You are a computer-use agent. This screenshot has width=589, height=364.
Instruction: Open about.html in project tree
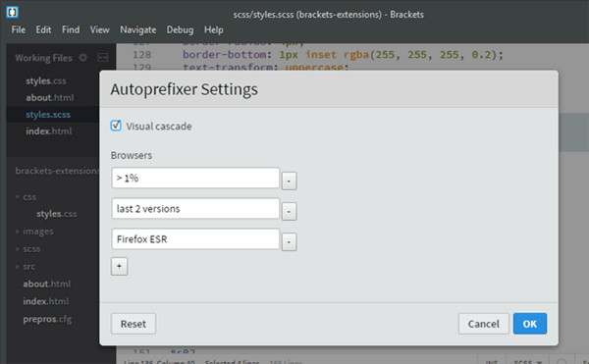tap(46, 284)
